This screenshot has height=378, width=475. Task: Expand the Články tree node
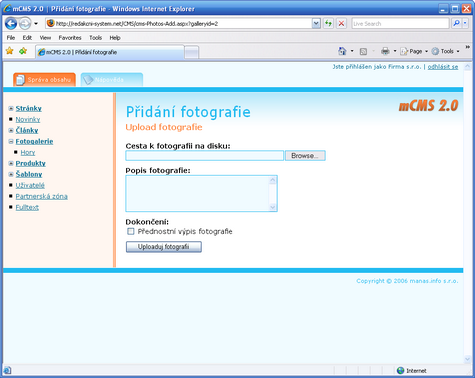tap(11, 130)
